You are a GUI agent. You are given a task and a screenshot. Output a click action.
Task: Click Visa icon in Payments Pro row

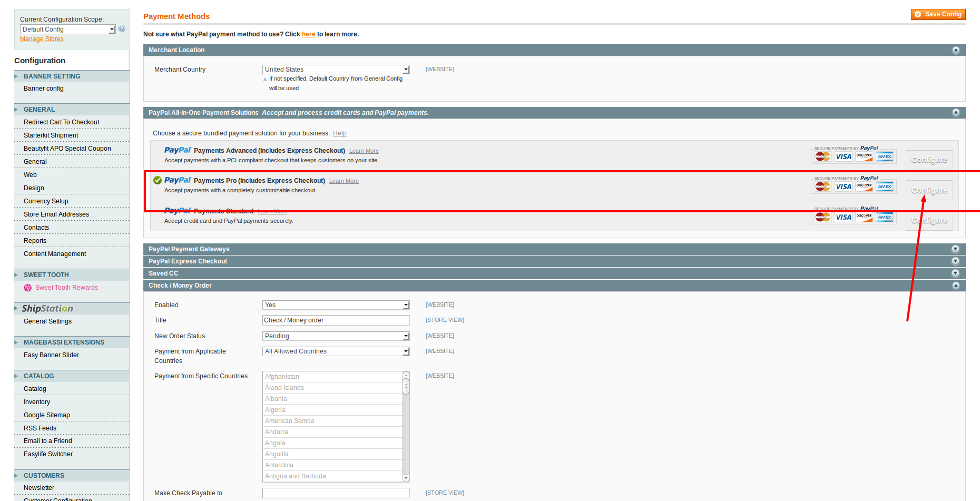click(843, 186)
